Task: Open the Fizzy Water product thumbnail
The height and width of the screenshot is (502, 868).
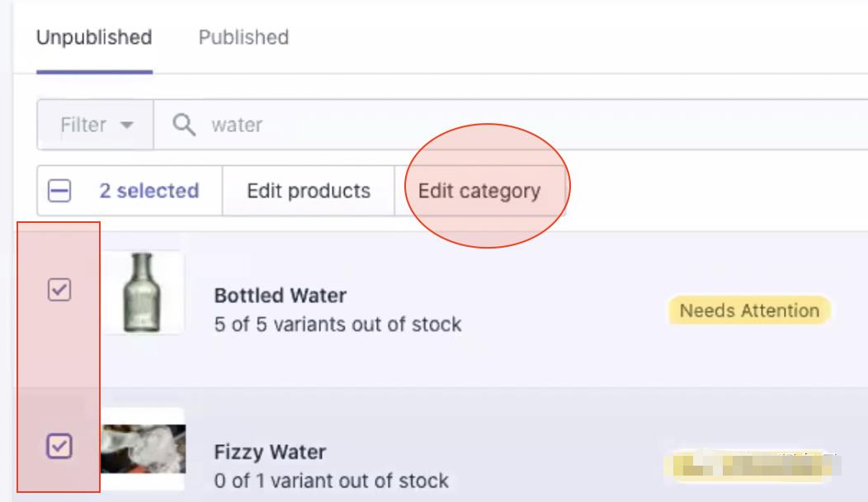Action: point(143,448)
